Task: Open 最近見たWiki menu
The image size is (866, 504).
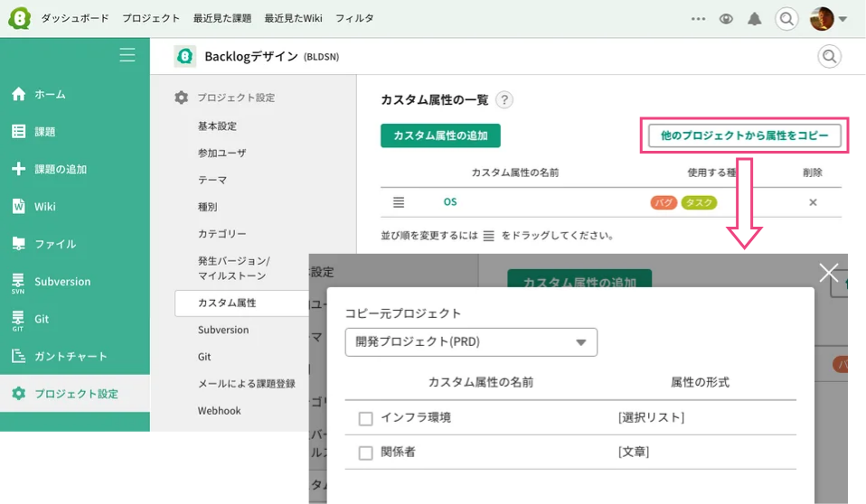Action: (x=293, y=18)
